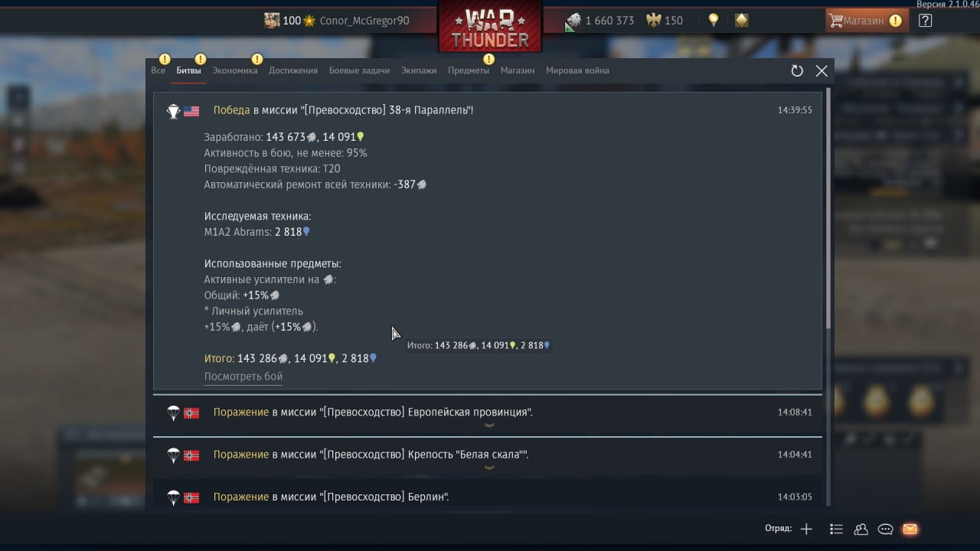Open the chat bubble icon
Screen dimensions: 980x551
(885, 529)
